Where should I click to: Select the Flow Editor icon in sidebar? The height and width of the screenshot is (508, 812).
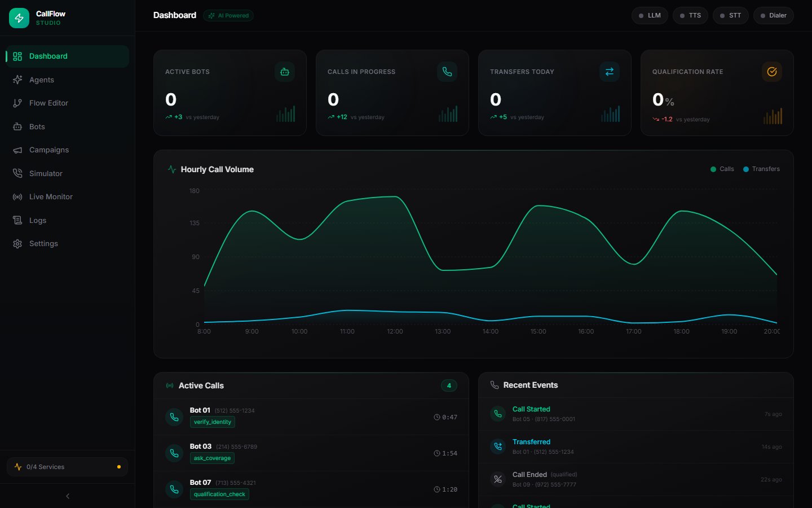[x=17, y=103]
